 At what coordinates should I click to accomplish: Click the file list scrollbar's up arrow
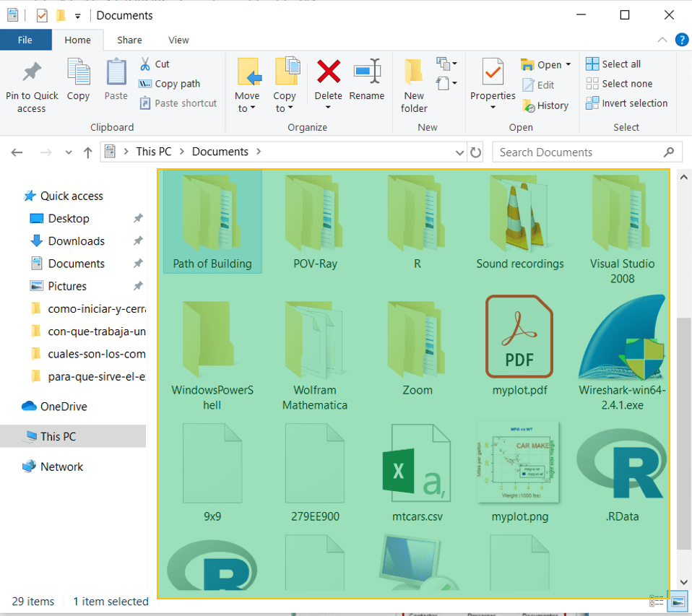point(683,178)
